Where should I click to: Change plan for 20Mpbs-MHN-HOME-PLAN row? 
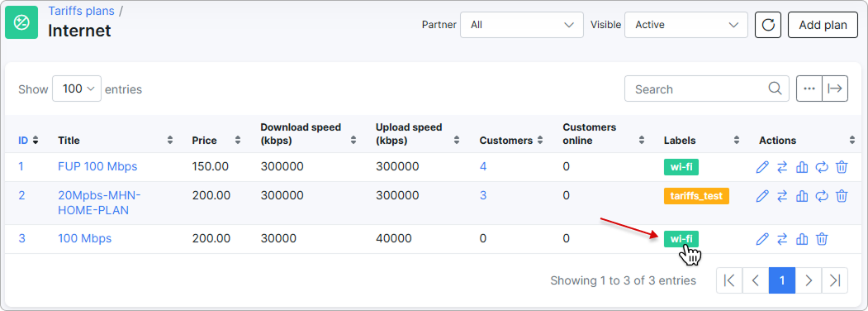tap(782, 196)
